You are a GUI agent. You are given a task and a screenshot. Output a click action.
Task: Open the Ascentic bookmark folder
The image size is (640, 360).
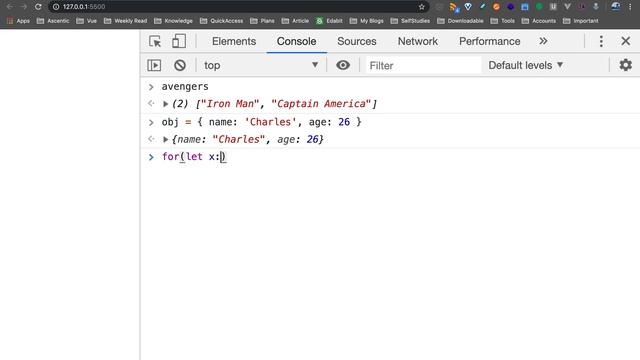tap(53, 21)
